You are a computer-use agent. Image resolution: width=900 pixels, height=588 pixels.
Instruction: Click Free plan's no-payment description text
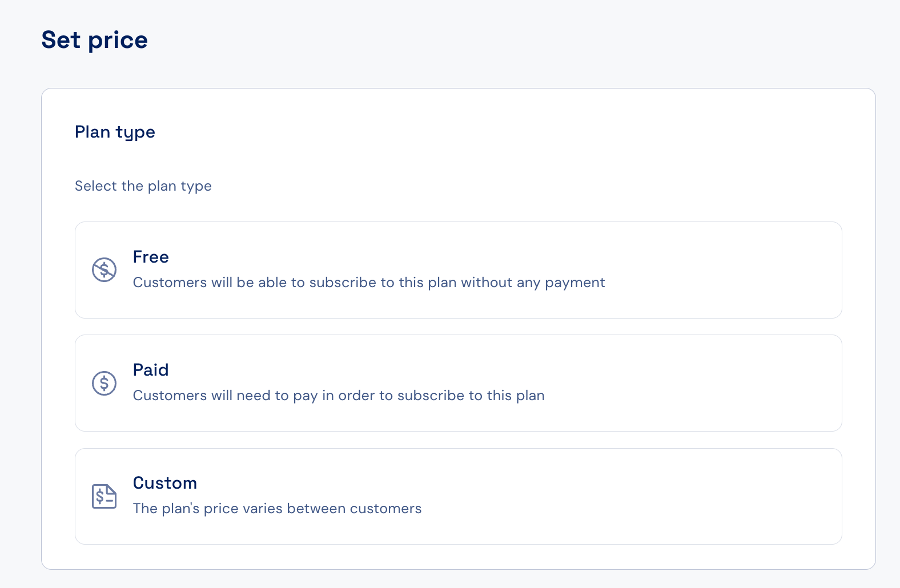(x=369, y=283)
